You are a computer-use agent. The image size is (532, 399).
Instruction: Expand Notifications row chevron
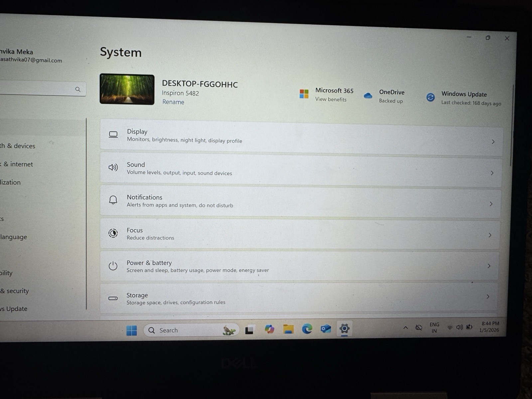point(491,204)
